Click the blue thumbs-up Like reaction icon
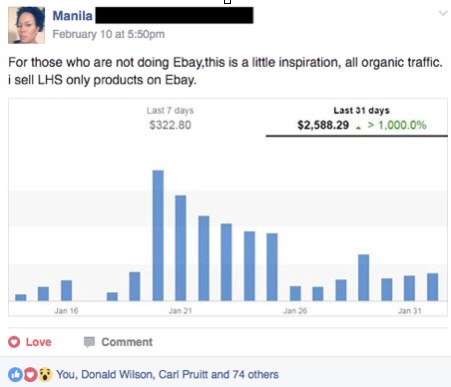Screen dimensions: 451x387 pyautogui.click(x=15, y=374)
